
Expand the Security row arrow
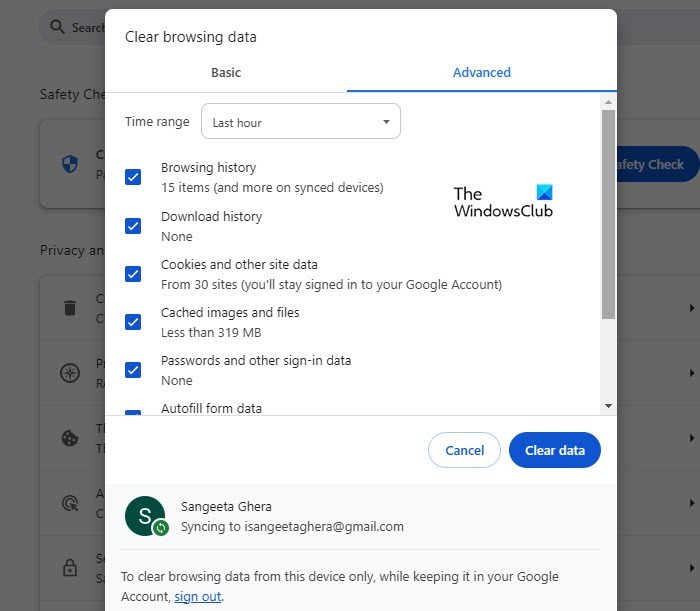click(x=692, y=568)
